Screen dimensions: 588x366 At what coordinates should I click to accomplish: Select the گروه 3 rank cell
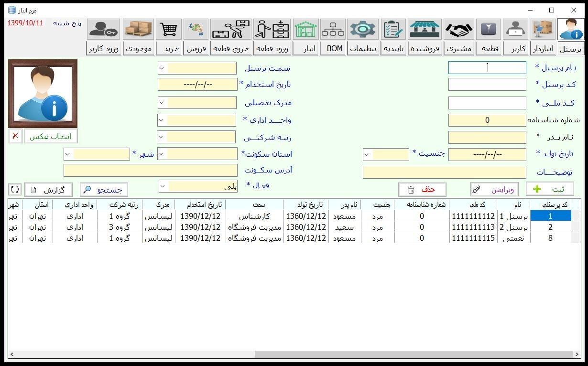[x=120, y=227]
